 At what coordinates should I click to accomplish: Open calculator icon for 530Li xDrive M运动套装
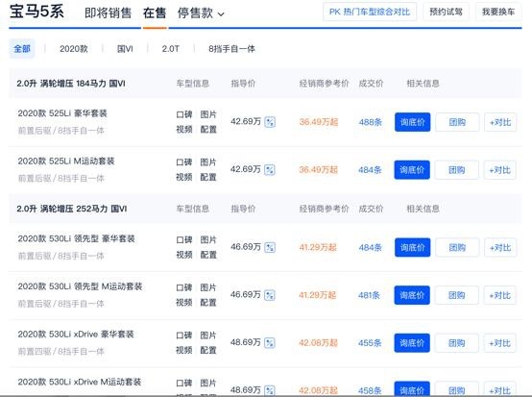click(270, 390)
